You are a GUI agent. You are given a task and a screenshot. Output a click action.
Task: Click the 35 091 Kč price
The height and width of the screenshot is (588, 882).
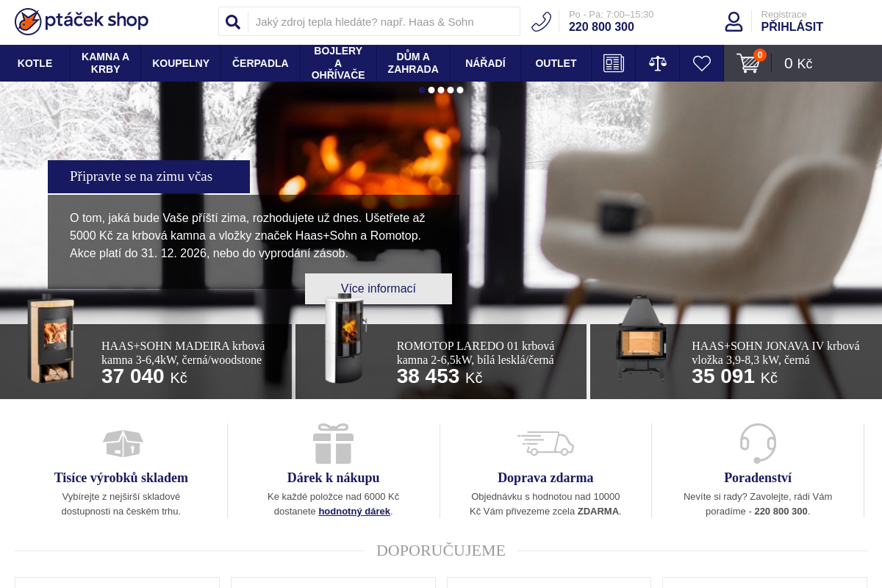coord(734,376)
